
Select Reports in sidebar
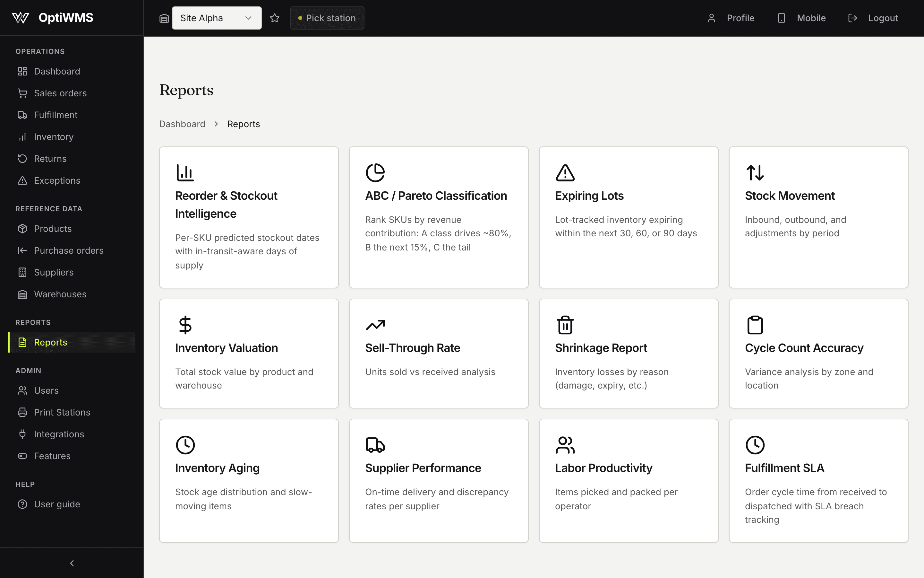pos(72,342)
